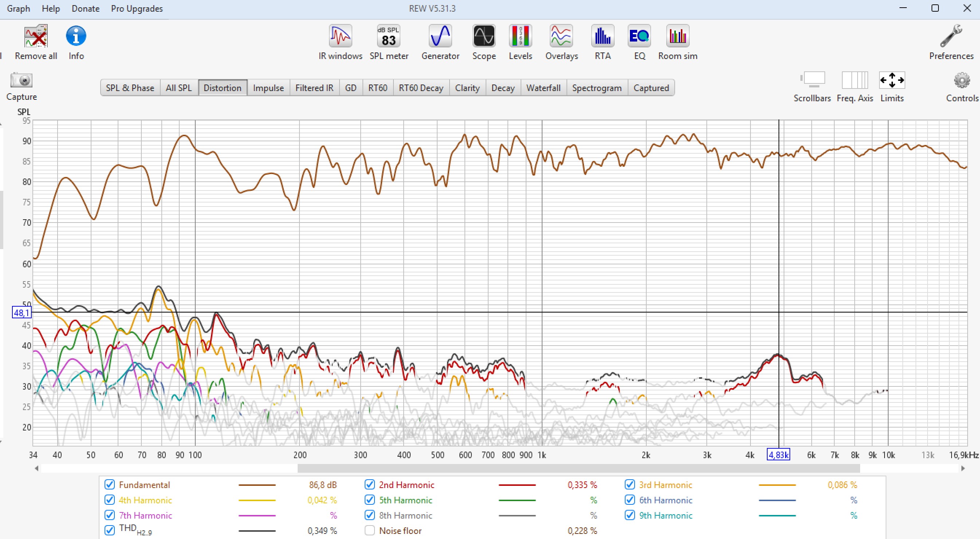Open the Help menu
Screen dimensions: 980x539
pyautogui.click(x=51, y=8)
